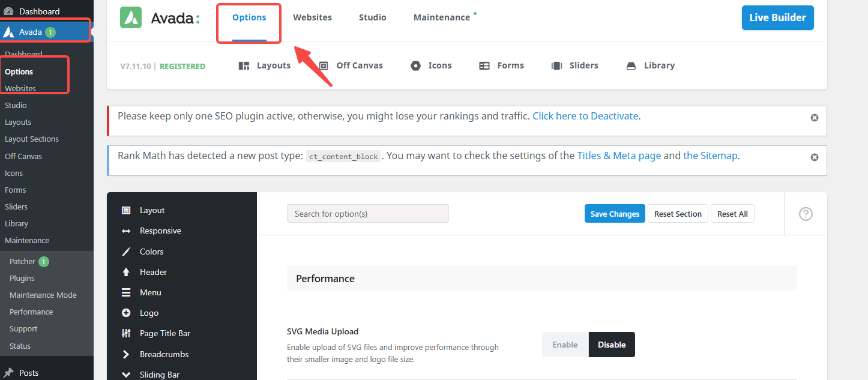Open Layouts via its grid icon
Screen dimensions: 868x380
[244, 65]
